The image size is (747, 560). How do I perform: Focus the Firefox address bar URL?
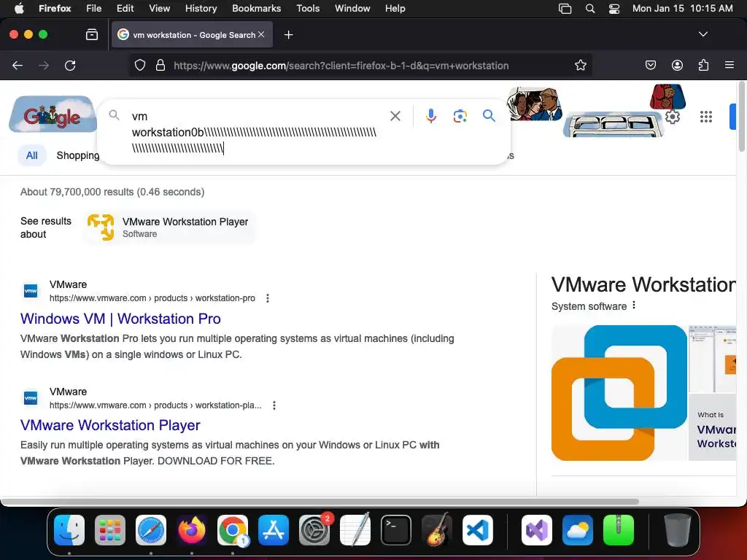341,66
